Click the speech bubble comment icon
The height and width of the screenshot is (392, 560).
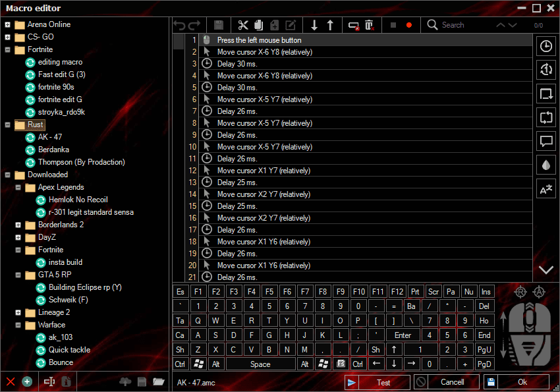click(x=546, y=141)
